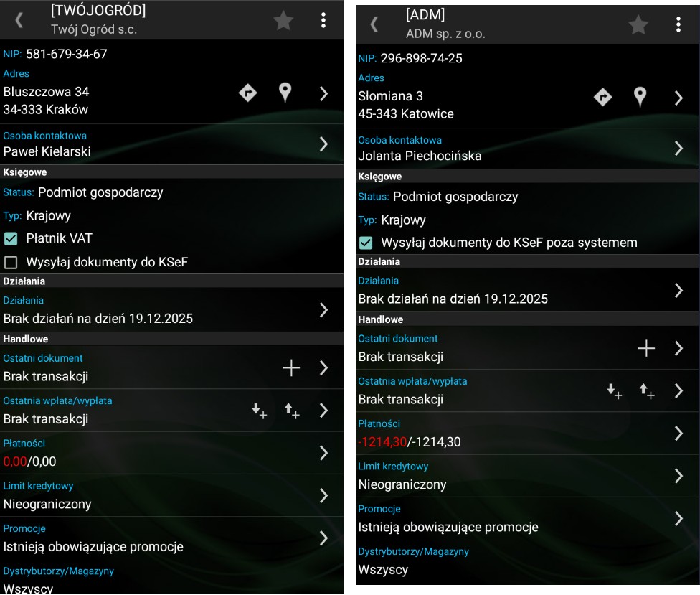Toggle Wysyłaj dokumenty do KSeF poza systemem
Image resolution: width=700 pixels, height=595 pixels.
pyautogui.click(x=366, y=243)
